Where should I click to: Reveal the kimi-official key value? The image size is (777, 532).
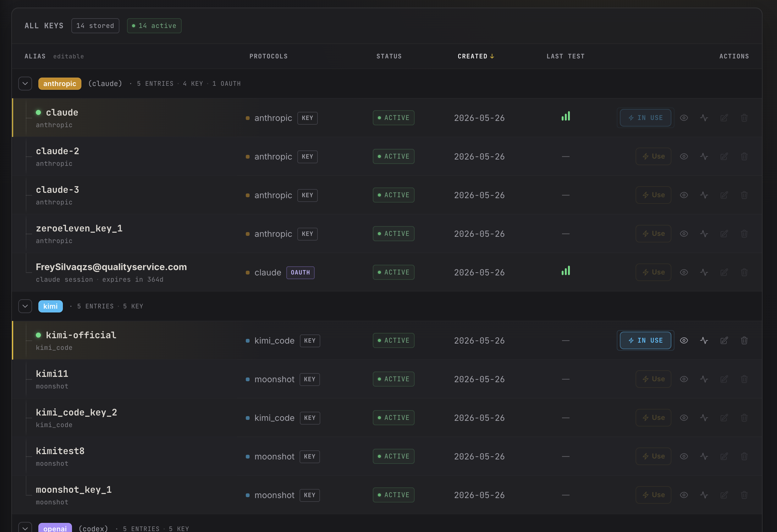pyautogui.click(x=684, y=340)
